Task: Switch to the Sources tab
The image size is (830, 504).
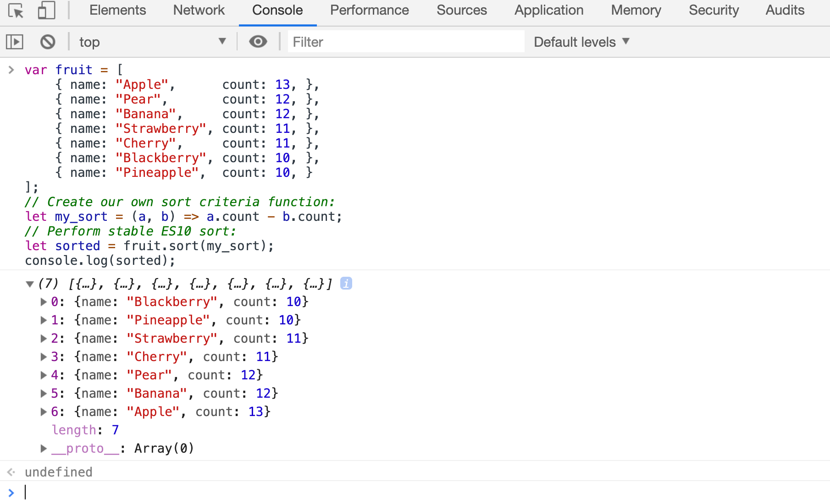Action: click(x=462, y=10)
